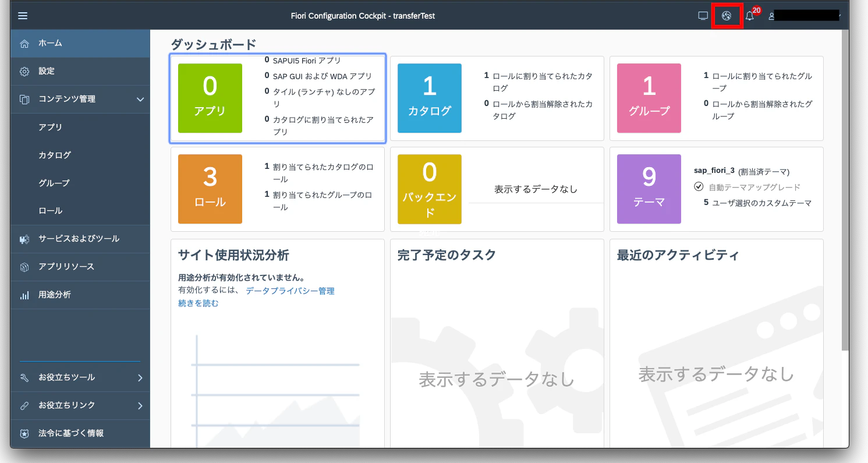Click the 法令に基づく情報 shield icon
The image size is (868, 463).
(x=24, y=433)
